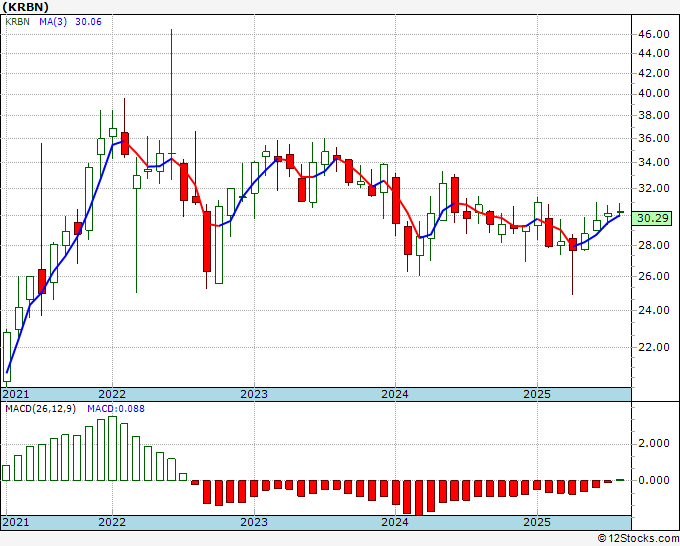Viewport: 680px width, 546px height.
Task: Click the KRBN legend label
Action: (x=17, y=21)
